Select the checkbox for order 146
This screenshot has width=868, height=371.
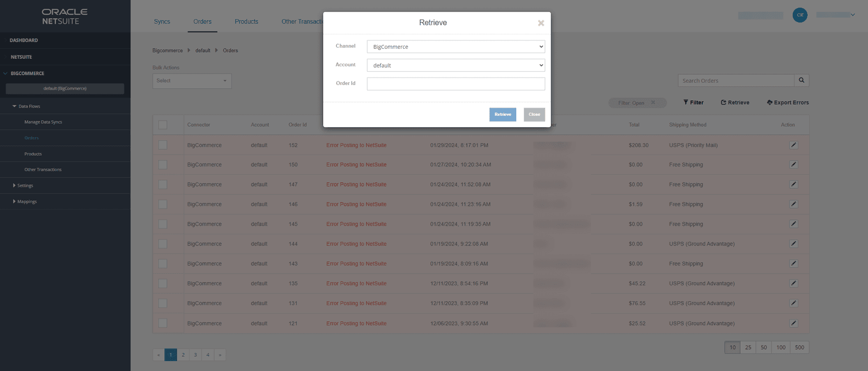(x=162, y=204)
